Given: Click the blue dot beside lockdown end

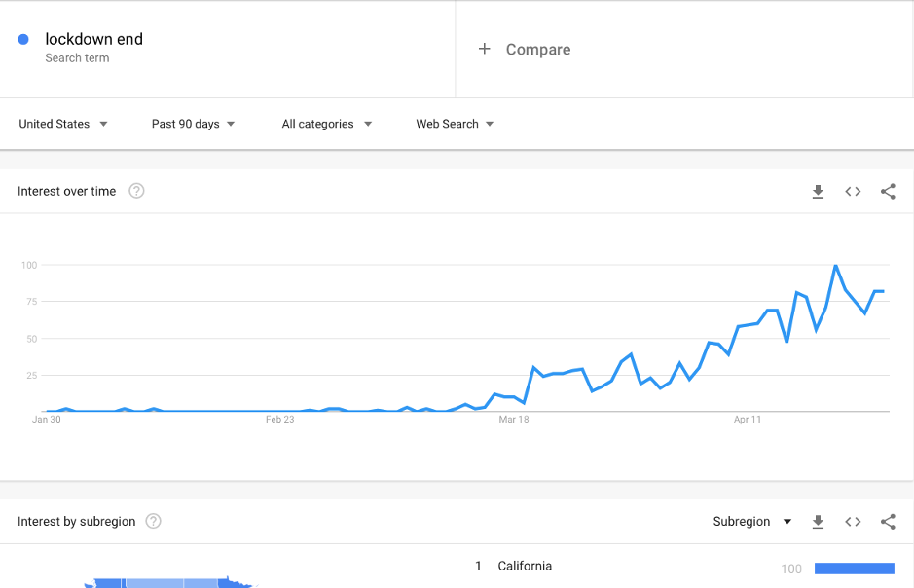Looking at the screenshot, I should tap(23, 40).
